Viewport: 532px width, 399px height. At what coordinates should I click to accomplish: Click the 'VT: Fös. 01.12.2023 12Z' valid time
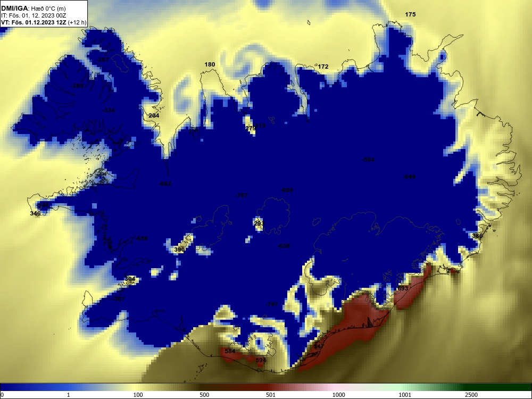coord(34,22)
